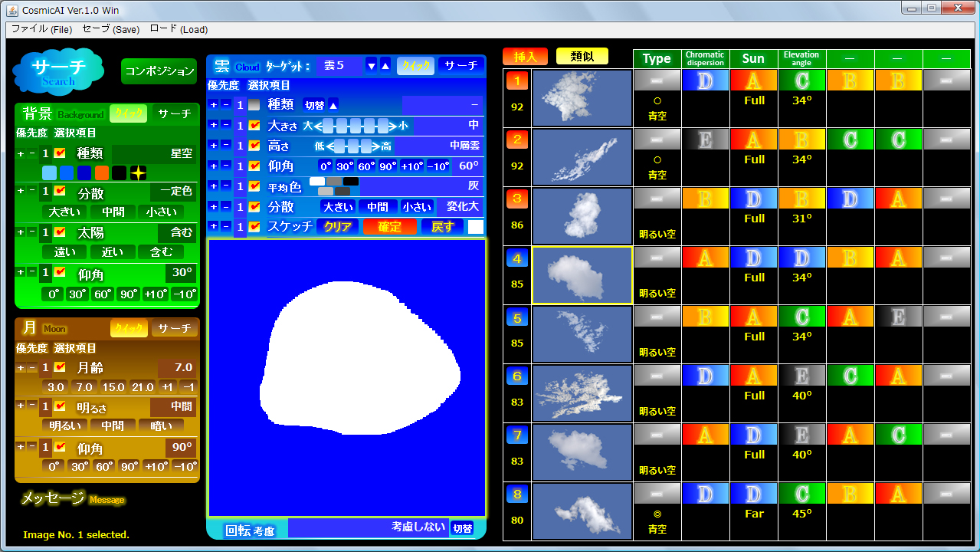Select background クイック tab

(128, 113)
